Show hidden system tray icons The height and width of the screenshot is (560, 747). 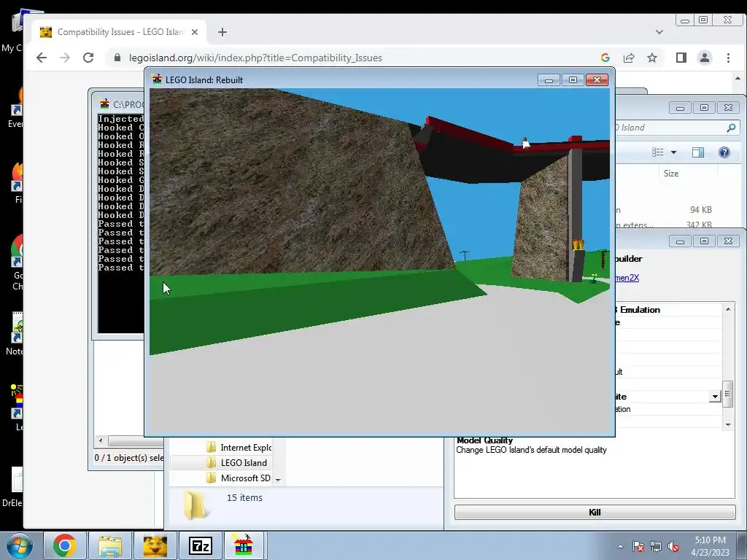(620, 546)
